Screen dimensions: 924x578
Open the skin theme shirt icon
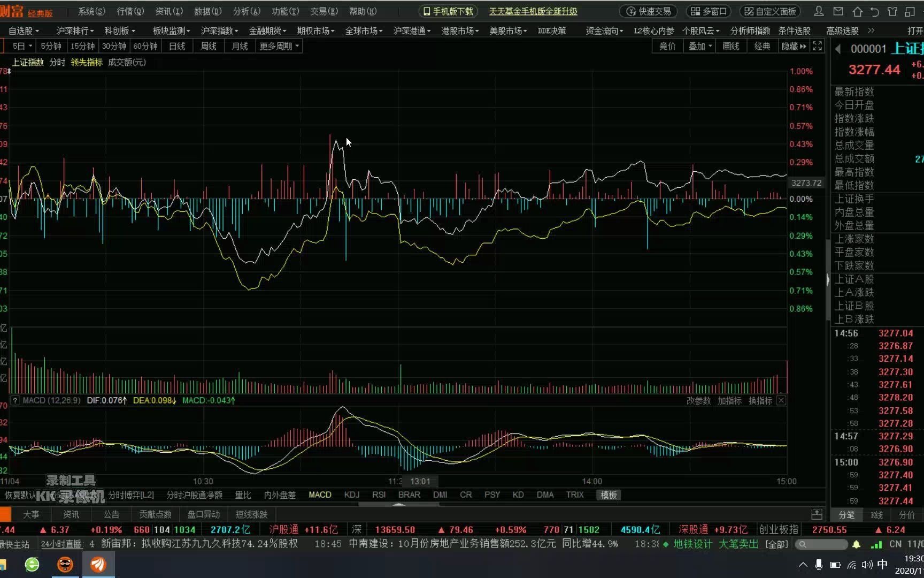pos(892,11)
